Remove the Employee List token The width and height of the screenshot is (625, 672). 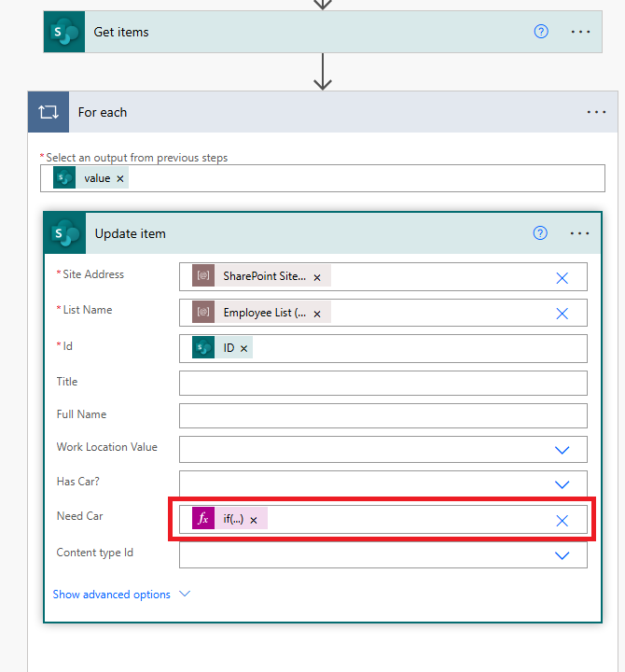(317, 314)
